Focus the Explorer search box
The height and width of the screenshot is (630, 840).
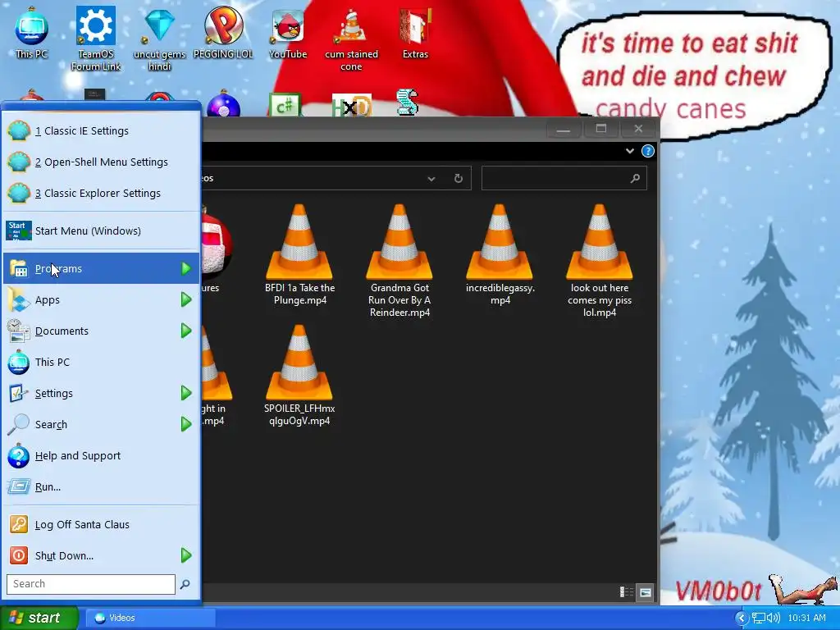click(x=564, y=178)
